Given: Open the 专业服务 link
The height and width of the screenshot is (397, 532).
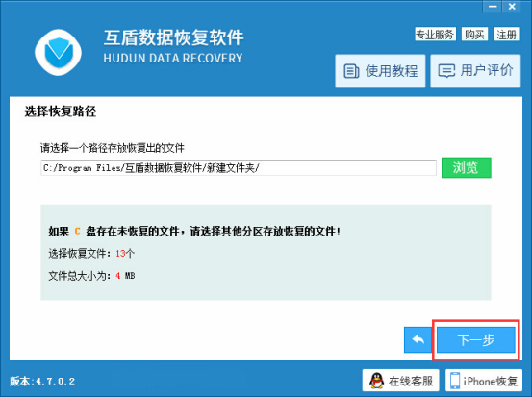Looking at the screenshot, I should coord(435,35).
